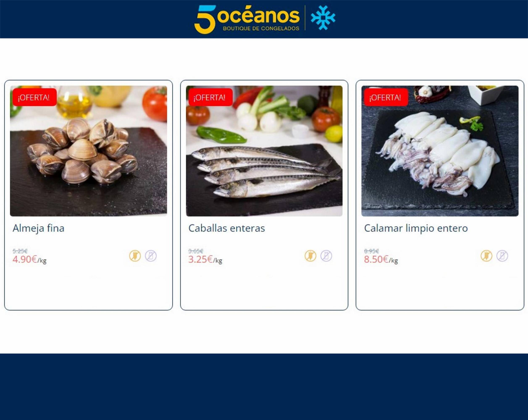Open the Almeja fina product title
Viewport: 528px width, 420px height.
coord(38,228)
